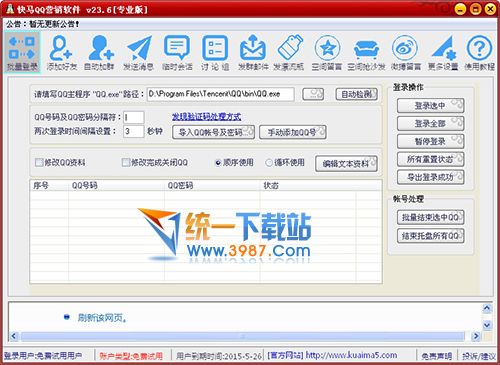Enable the 修改QQ资料 checkbox
The image size is (500, 365).
click(x=39, y=163)
